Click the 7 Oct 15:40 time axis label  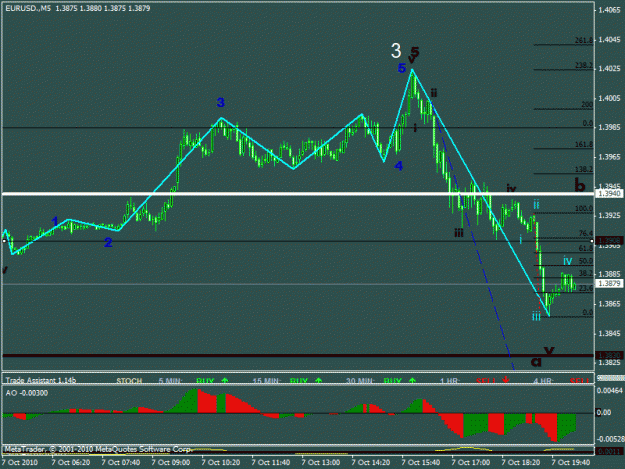click(x=421, y=462)
